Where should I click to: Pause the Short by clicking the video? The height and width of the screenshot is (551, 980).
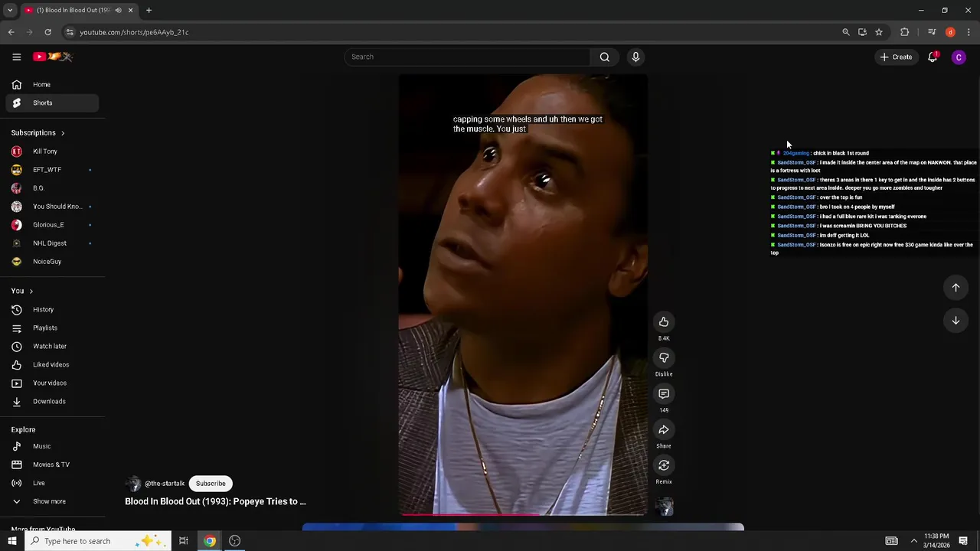[523, 295]
